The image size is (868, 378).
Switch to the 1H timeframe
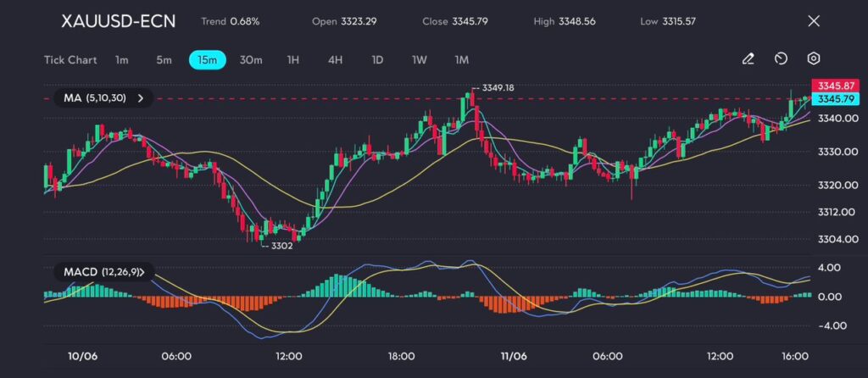click(293, 60)
